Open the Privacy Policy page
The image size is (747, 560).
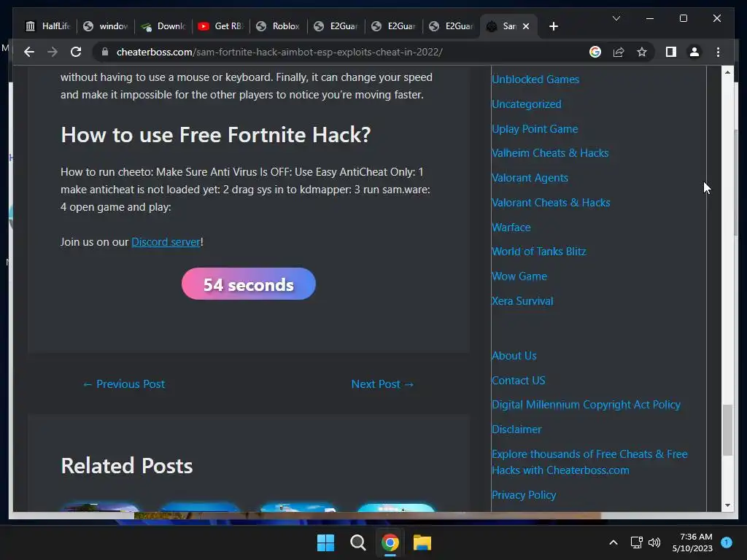[524, 495]
